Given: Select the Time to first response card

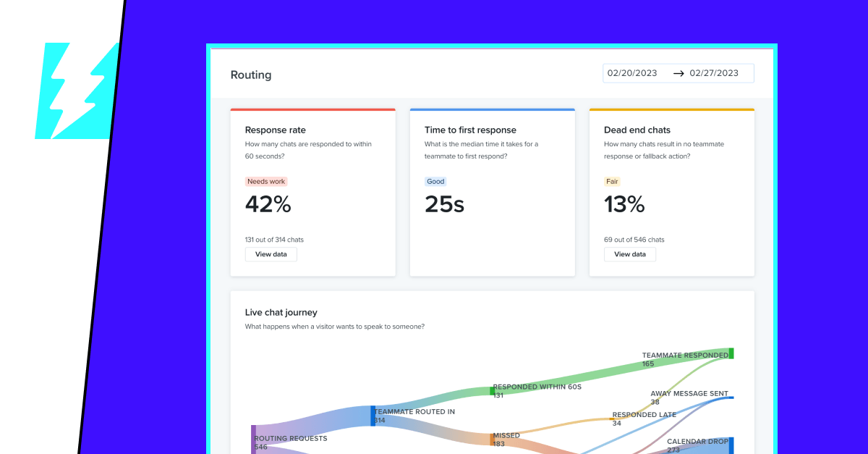Looking at the screenshot, I should pos(492,192).
